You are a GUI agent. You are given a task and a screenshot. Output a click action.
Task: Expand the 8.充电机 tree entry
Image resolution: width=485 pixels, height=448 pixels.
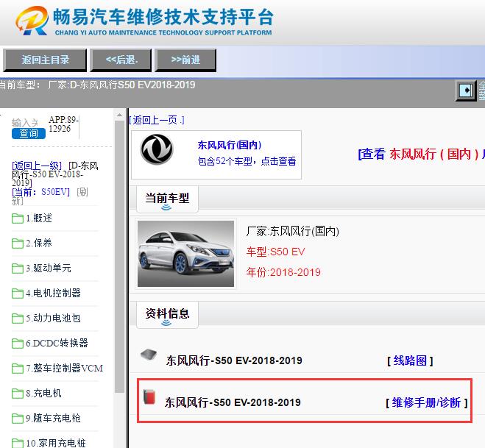click(43, 394)
